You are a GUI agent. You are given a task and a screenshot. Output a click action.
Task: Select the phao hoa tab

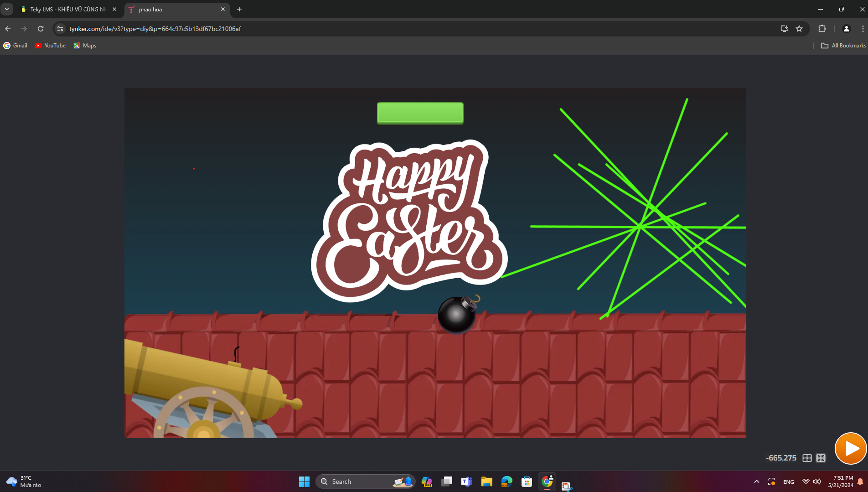point(177,9)
